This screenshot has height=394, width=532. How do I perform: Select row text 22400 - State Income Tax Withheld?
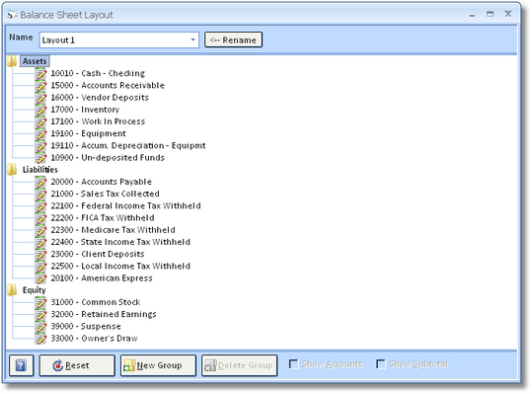tap(120, 242)
